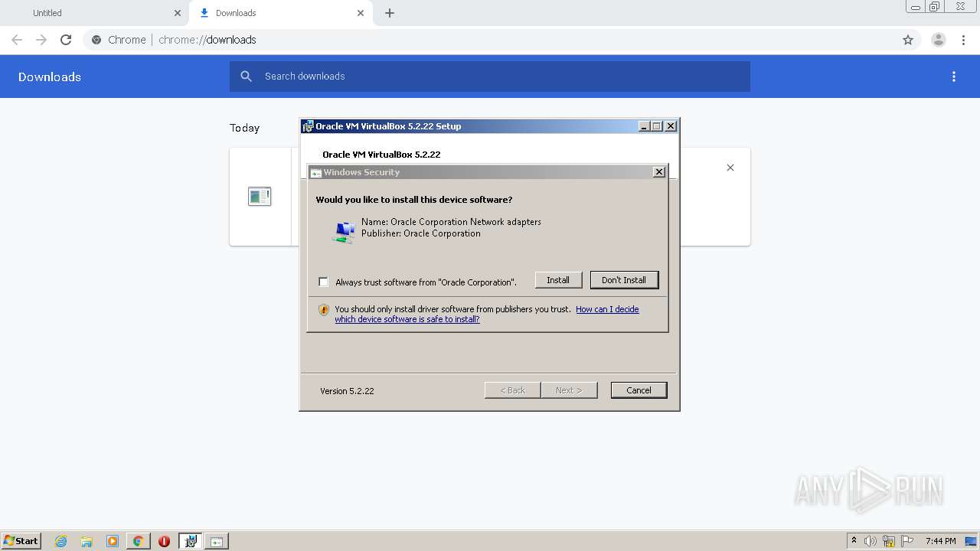Screen dimensions: 980x551
Task: Click the network tray icon
Action: point(889,541)
